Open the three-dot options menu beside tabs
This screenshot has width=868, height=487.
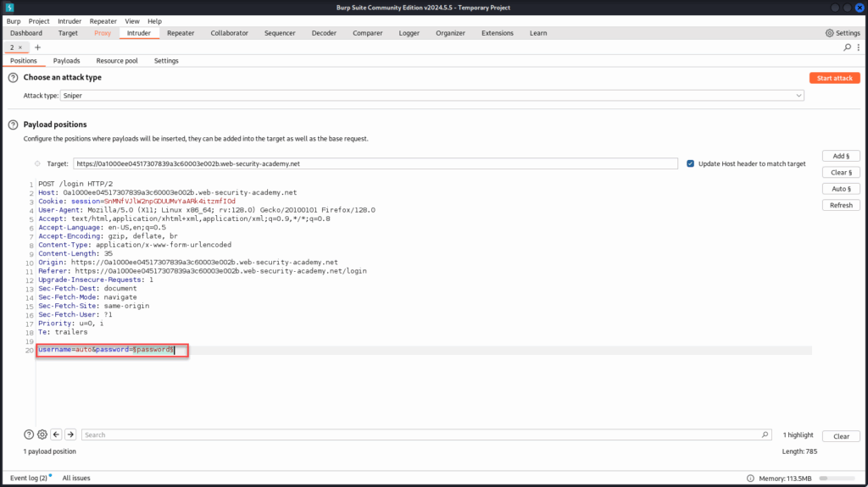coord(859,47)
